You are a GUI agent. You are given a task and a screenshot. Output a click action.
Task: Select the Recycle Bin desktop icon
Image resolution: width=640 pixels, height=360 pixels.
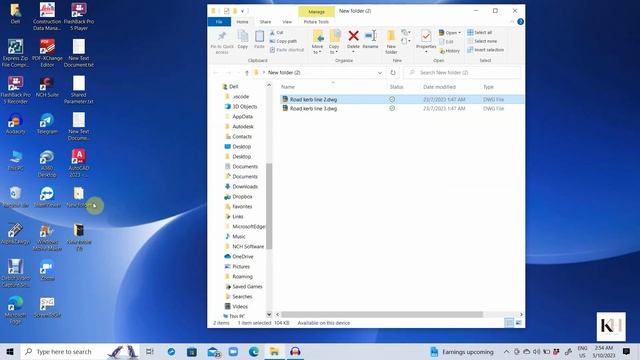(16, 198)
